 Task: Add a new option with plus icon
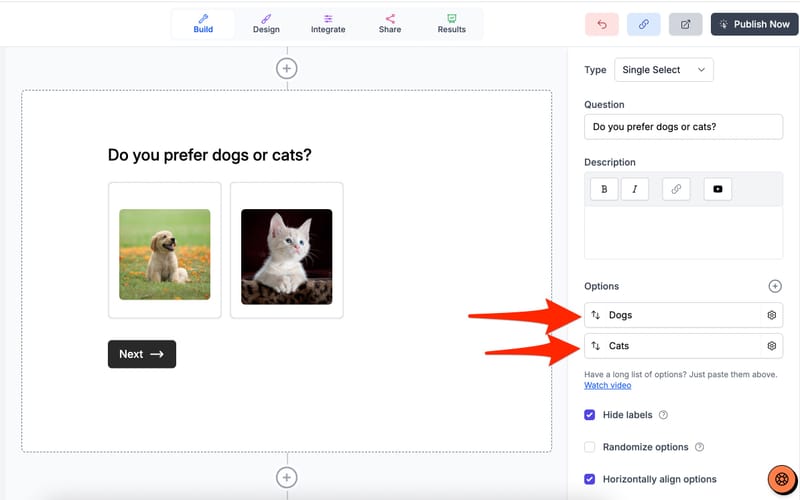pos(774,286)
